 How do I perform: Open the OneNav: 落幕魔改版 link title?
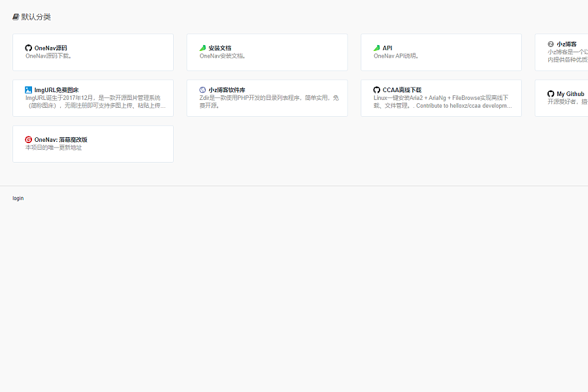(61, 140)
